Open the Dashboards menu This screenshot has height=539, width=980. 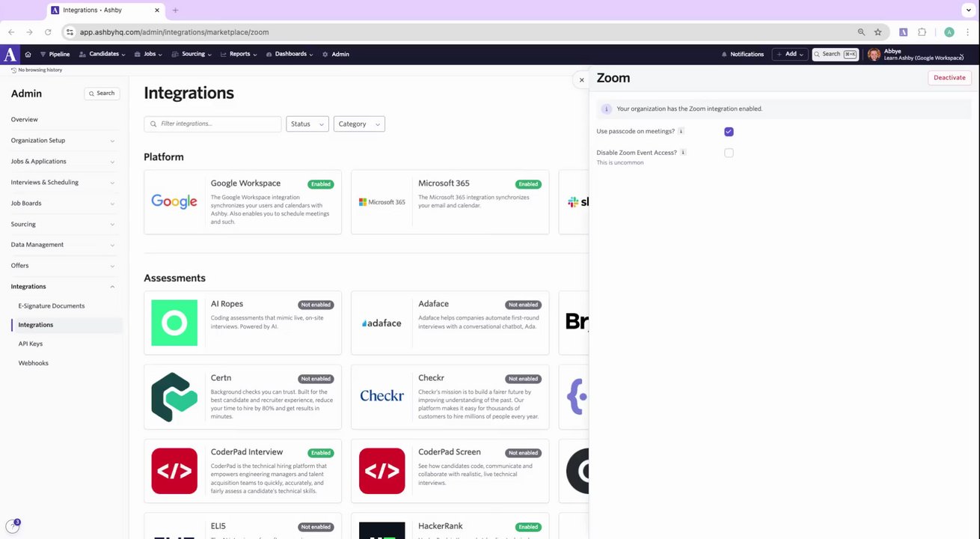coord(290,54)
